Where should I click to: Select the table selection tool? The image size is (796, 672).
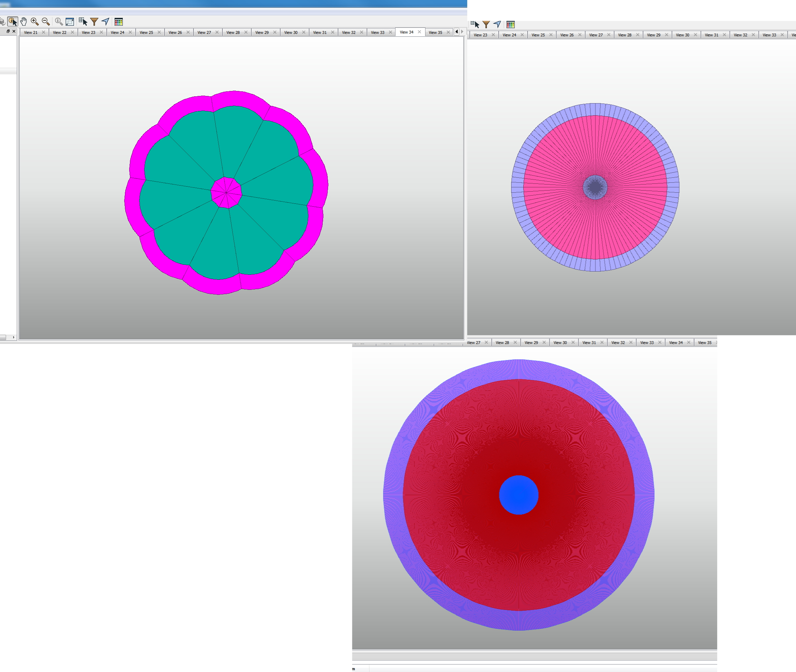pyautogui.click(x=83, y=22)
